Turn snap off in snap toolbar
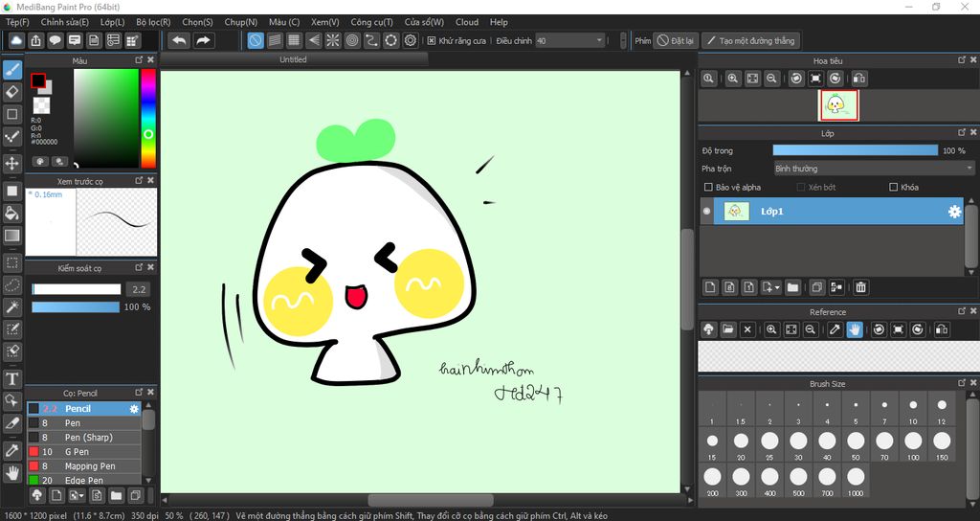Screen dimensions: 980x521 (255, 40)
